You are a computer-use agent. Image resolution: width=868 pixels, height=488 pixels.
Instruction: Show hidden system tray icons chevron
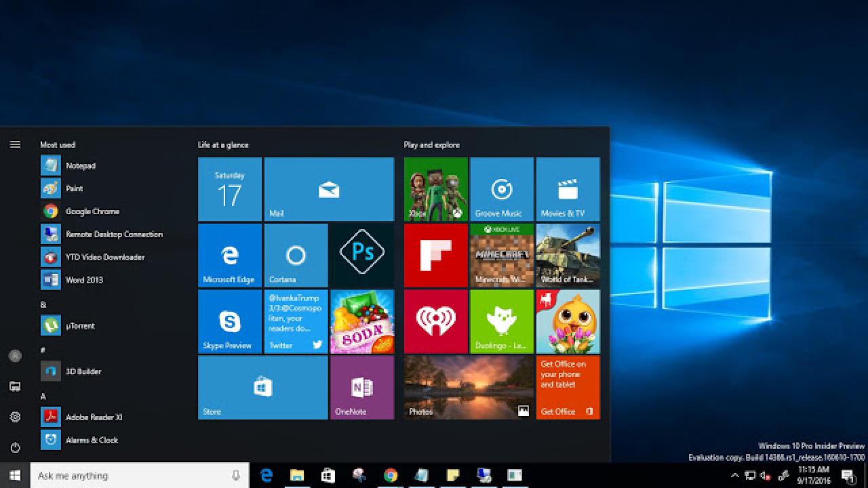[x=734, y=476]
